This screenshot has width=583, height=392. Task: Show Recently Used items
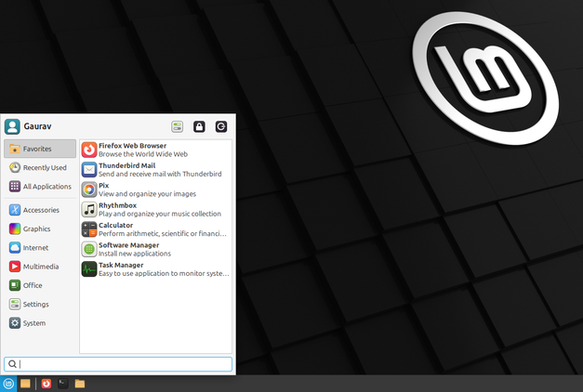pos(40,167)
